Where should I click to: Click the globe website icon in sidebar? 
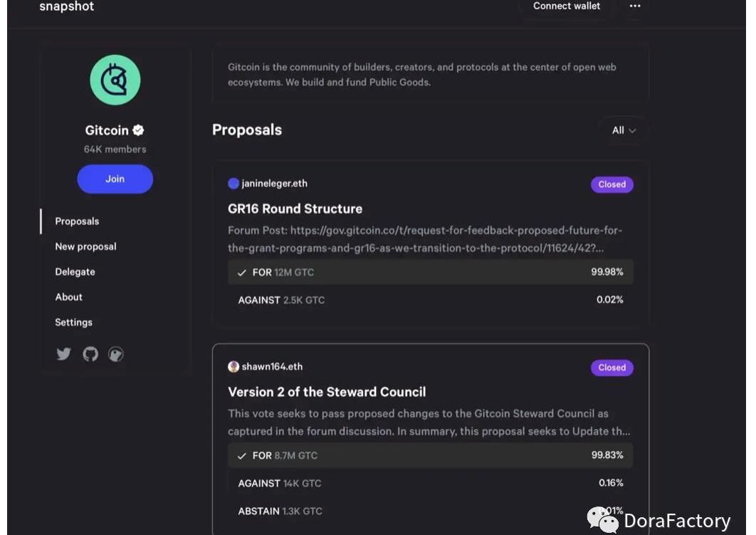[116, 354]
